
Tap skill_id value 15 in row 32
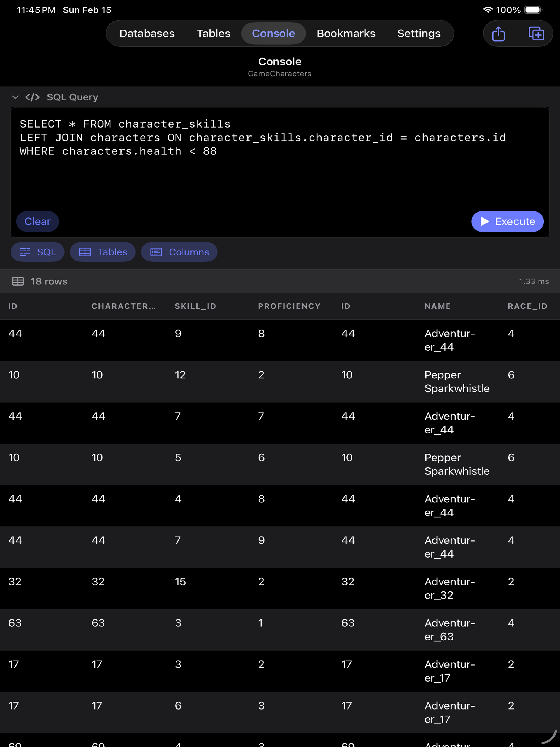(x=180, y=581)
